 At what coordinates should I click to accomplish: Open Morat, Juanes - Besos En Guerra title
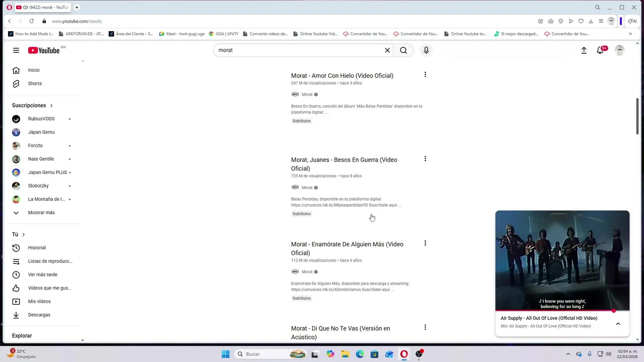click(x=344, y=164)
